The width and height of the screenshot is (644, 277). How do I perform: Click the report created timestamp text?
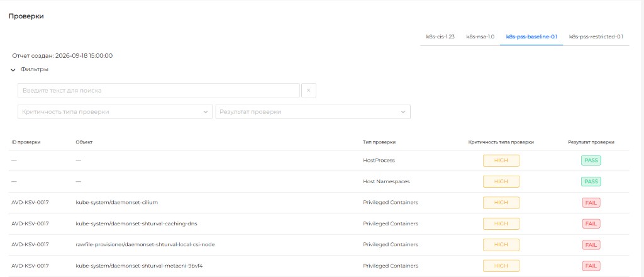pos(62,56)
